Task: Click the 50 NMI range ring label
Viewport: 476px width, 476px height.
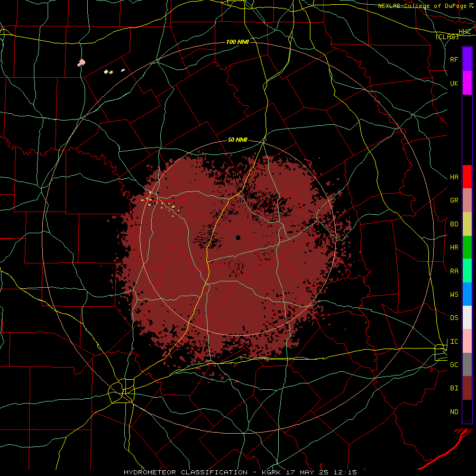Action: click(x=237, y=140)
